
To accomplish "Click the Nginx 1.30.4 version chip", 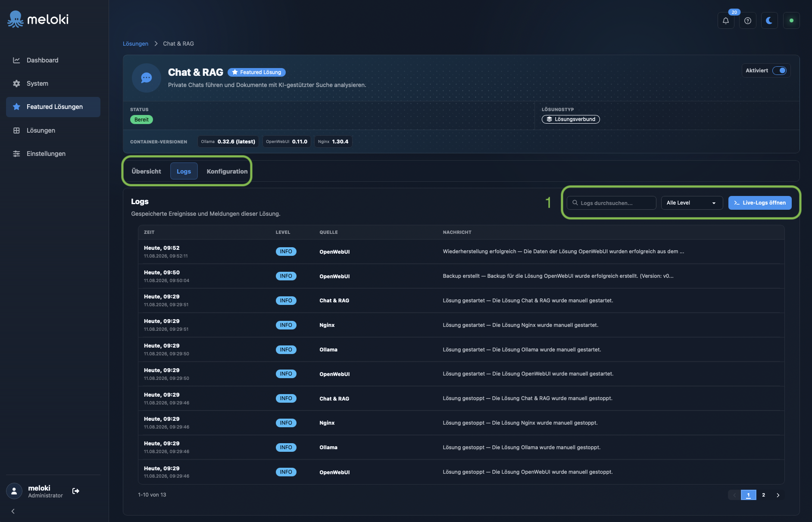I will [x=333, y=142].
